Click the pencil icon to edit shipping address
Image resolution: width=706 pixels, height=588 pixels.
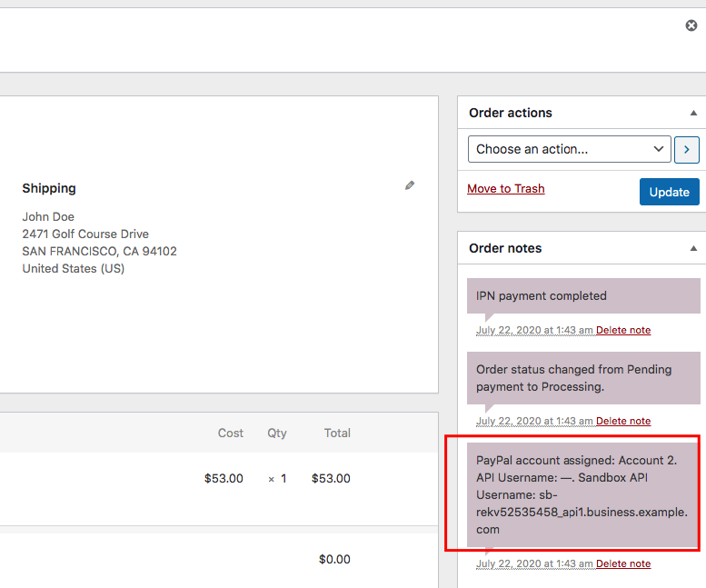tap(410, 185)
